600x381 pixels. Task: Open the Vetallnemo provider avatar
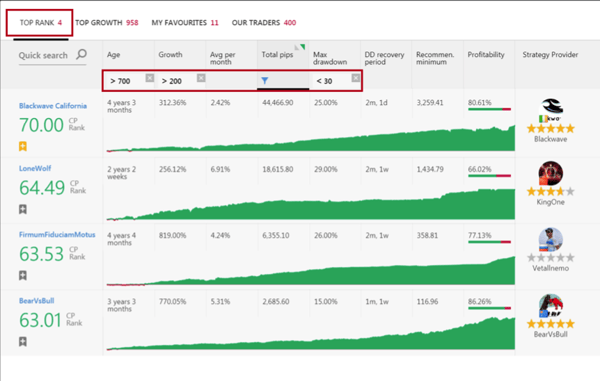551,240
